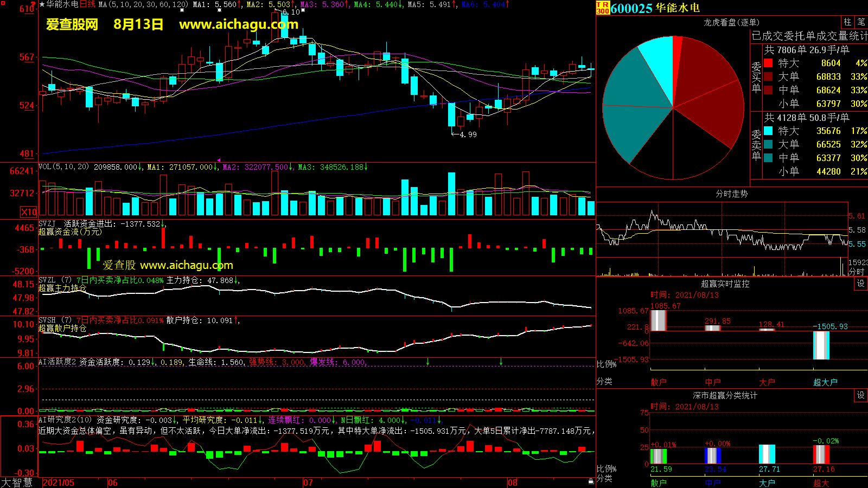Open 设 settings for 超赢实时监控 panel
Screen dimensions: 868x488
860,284
